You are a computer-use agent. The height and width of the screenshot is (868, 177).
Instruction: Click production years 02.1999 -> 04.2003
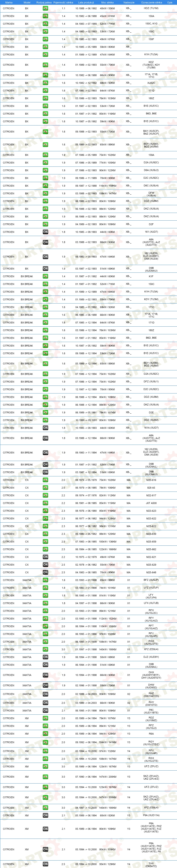coord(86,694)
